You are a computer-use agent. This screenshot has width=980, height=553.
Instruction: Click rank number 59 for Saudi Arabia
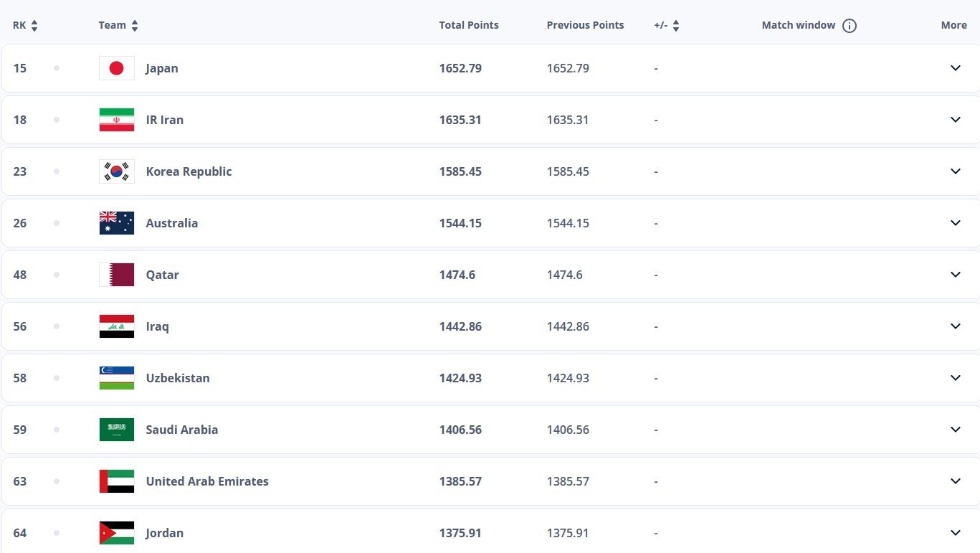tap(20, 430)
